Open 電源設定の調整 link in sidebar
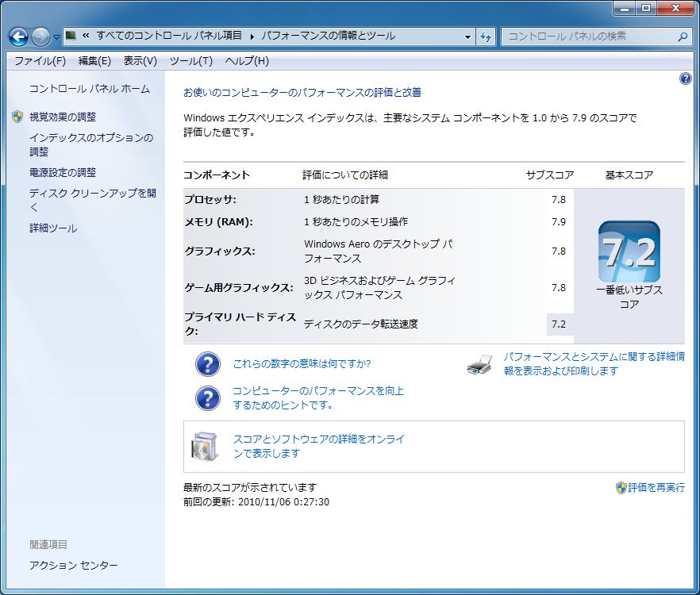Viewport: 700px width, 595px height. click(63, 172)
